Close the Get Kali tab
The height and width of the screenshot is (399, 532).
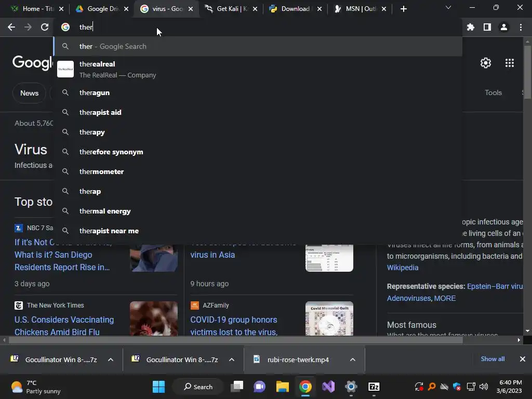tap(255, 9)
